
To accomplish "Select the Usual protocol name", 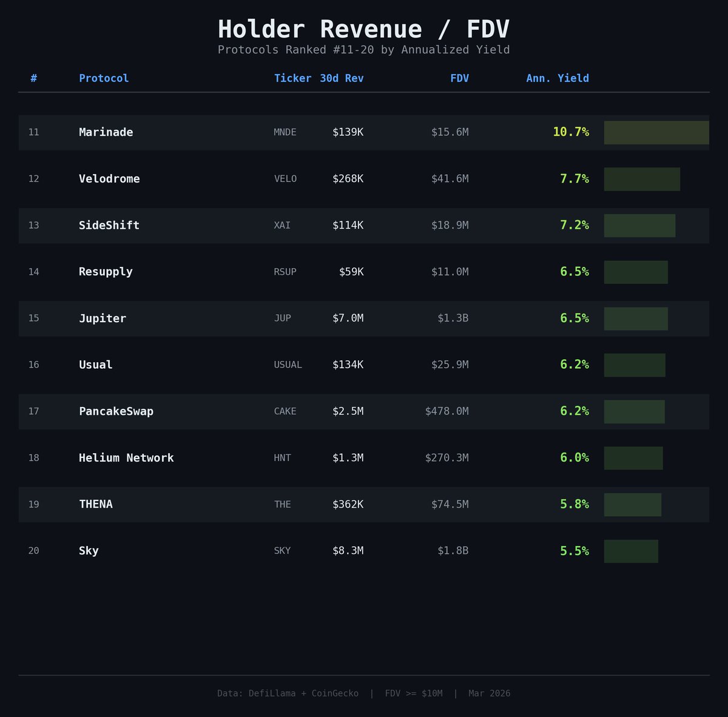I will point(96,365).
